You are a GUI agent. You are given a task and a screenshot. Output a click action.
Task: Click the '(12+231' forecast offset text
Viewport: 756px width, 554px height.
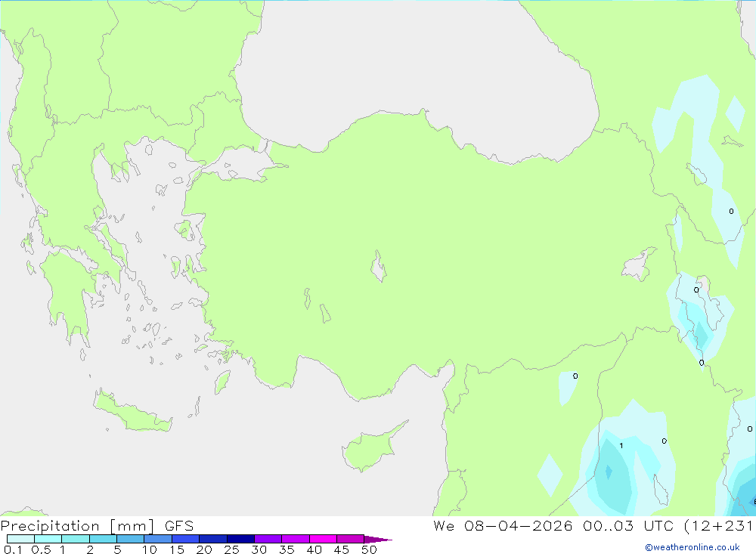[718, 525]
